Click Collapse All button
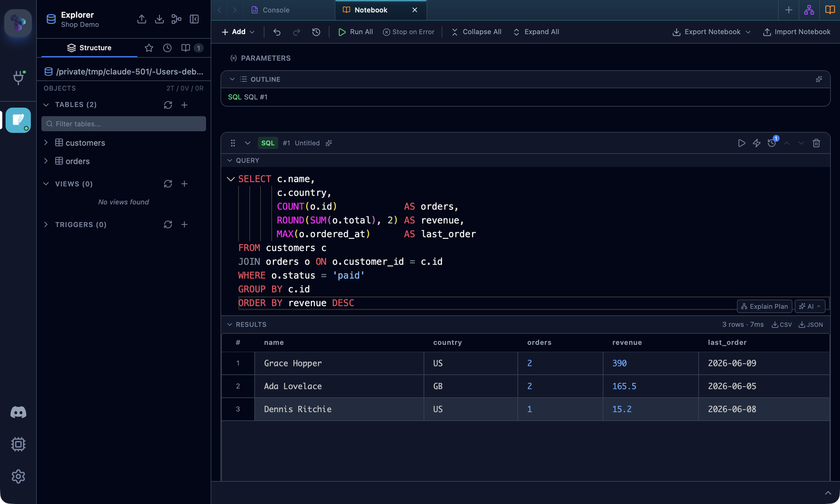The height and width of the screenshot is (504, 840). [476, 32]
